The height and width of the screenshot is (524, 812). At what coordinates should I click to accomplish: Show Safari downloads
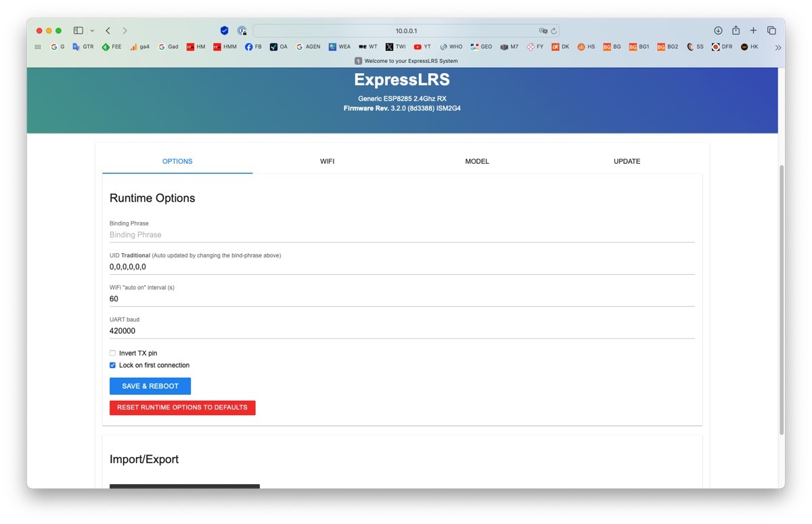click(x=718, y=30)
